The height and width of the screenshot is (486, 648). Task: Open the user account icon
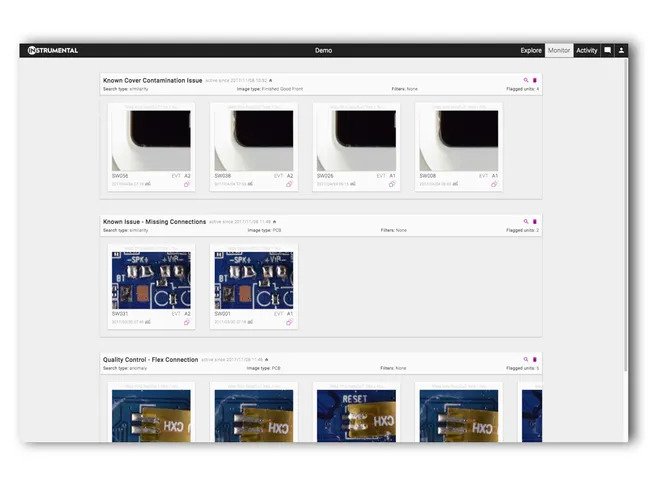coord(621,50)
